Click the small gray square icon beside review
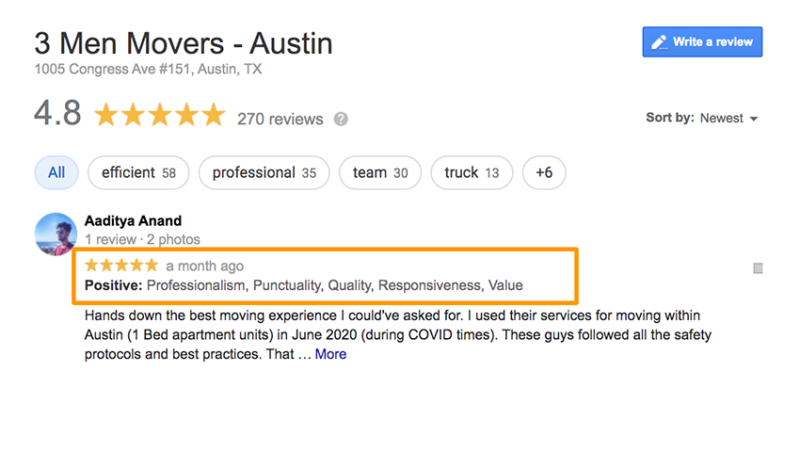 758,268
